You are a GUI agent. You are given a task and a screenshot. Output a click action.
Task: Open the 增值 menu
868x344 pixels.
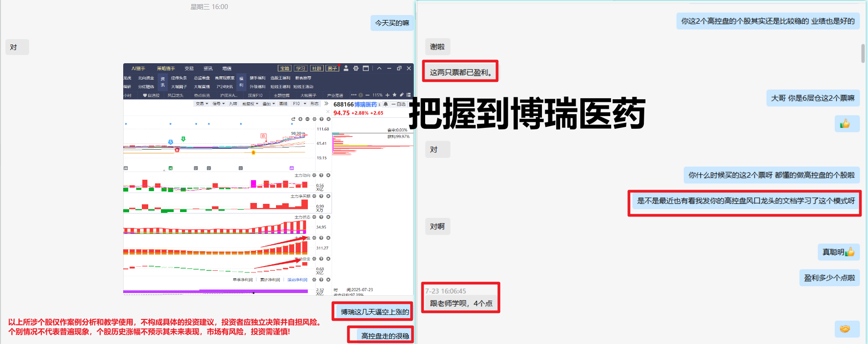pyautogui.click(x=227, y=68)
